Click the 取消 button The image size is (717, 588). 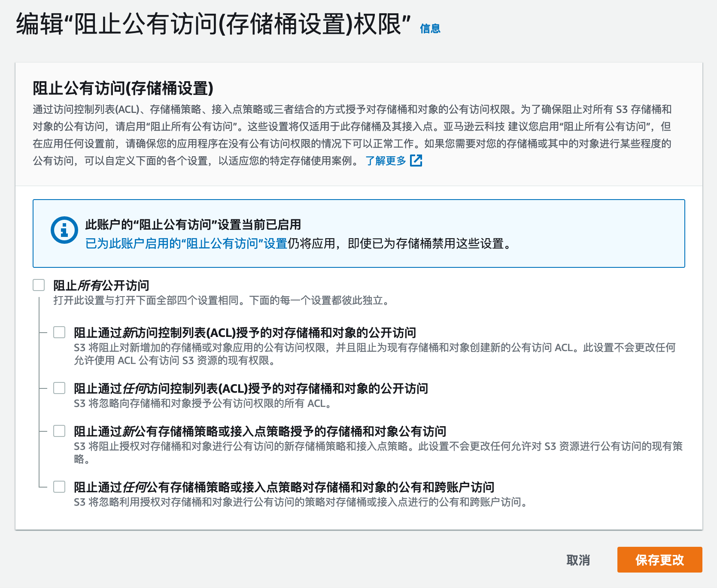pos(578,560)
